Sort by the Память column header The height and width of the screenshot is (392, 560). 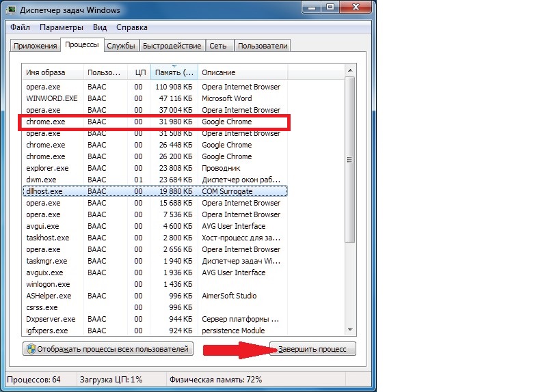click(x=174, y=72)
